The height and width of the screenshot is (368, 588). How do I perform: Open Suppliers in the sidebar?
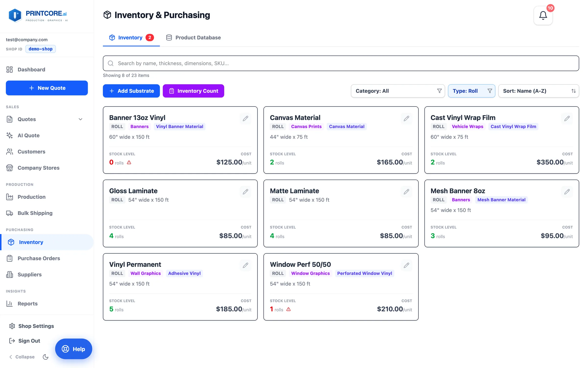[x=47, y=275]
